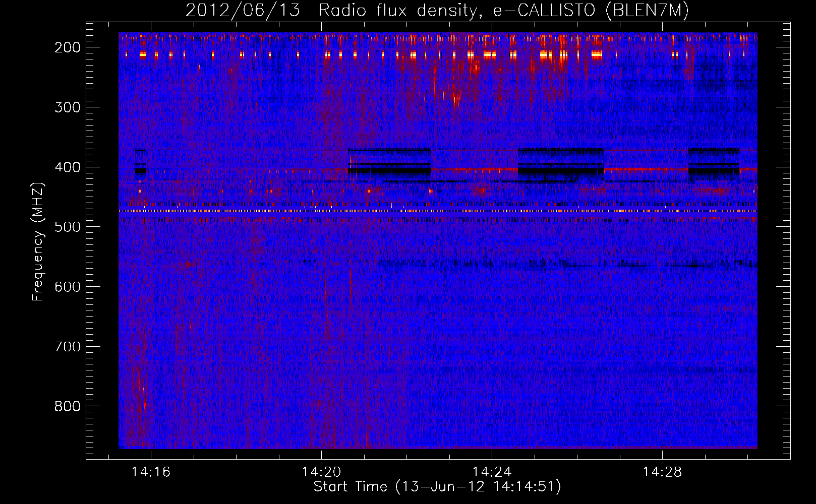Click the '14:24' time tick label
816x504 pixels.
coord(492,472)
